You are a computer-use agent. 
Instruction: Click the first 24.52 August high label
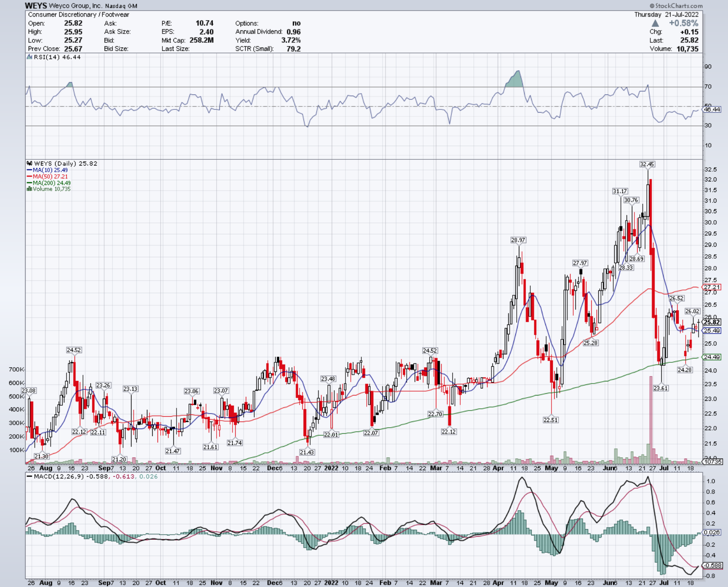[74, 350]
